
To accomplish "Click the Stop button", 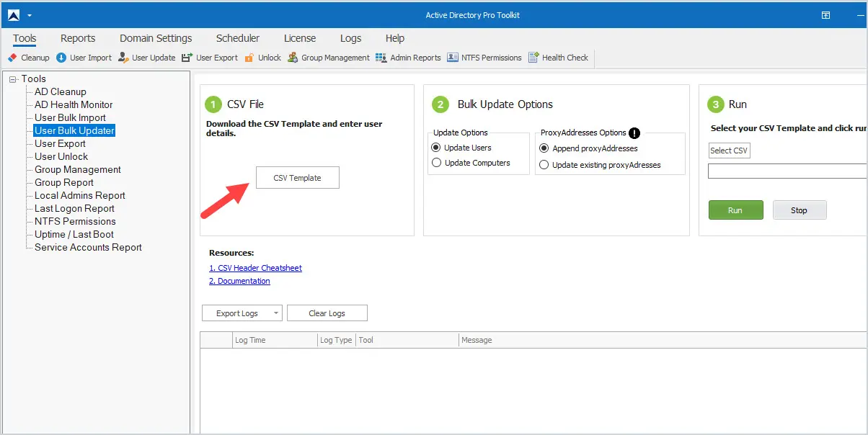I will tap(800, 210).
